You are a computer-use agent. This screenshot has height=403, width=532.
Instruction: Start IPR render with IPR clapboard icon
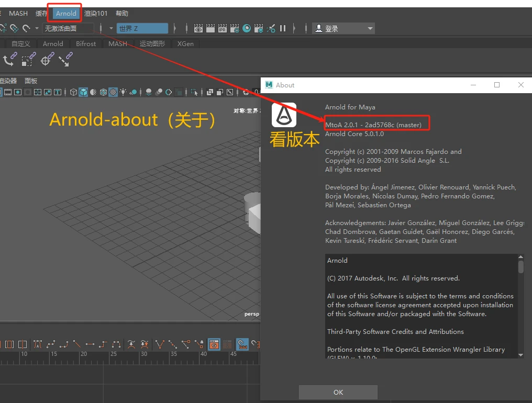click(222, 28)
